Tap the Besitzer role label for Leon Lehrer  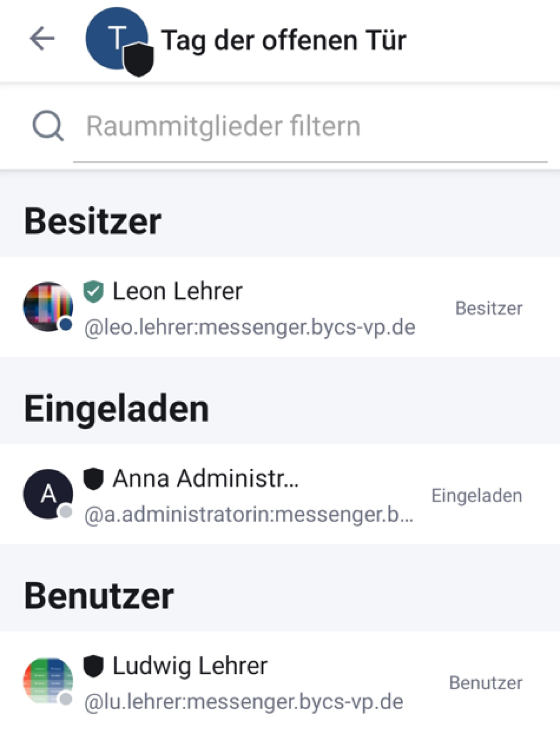coord(489,308)
